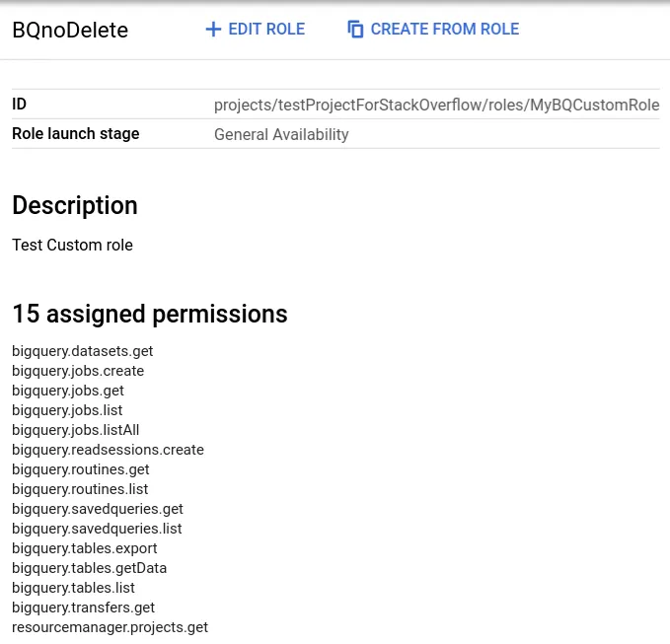670x644 pixels.
Task: Click the copy icon beside CREATE FROM ROLE
Action: click(x=356, y=30)
